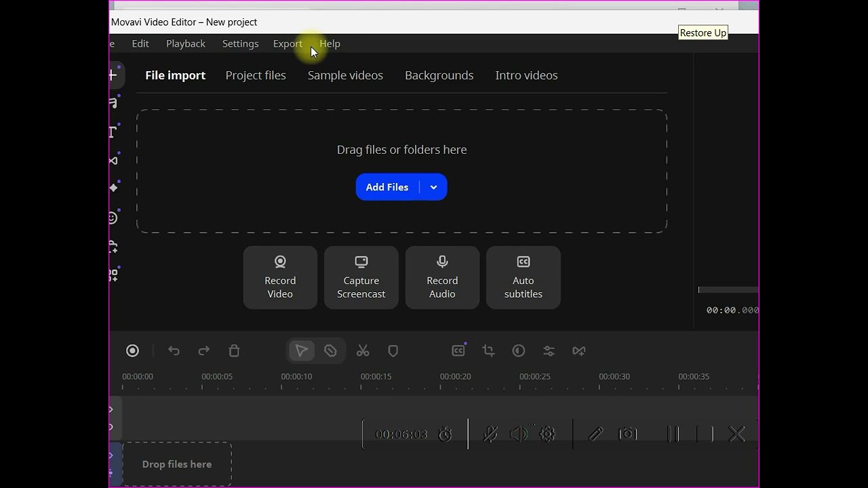Screen dimensions: 868x488
Task: Open the CC subtitles tool in the timeline toolbar
Action: pyautogui.click(x=458, y=350)
